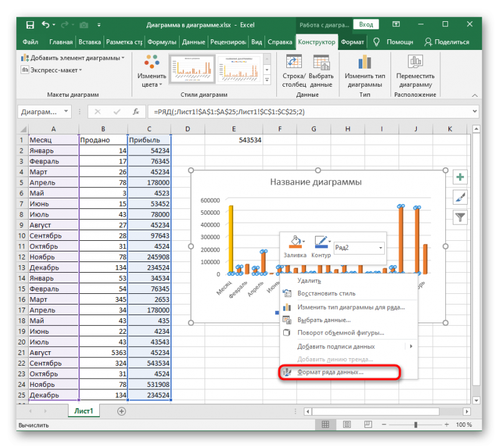This screenshot has width=499, height=448.
Task: Click vertical scrollbar down arrow
Action: coord(476,400)
